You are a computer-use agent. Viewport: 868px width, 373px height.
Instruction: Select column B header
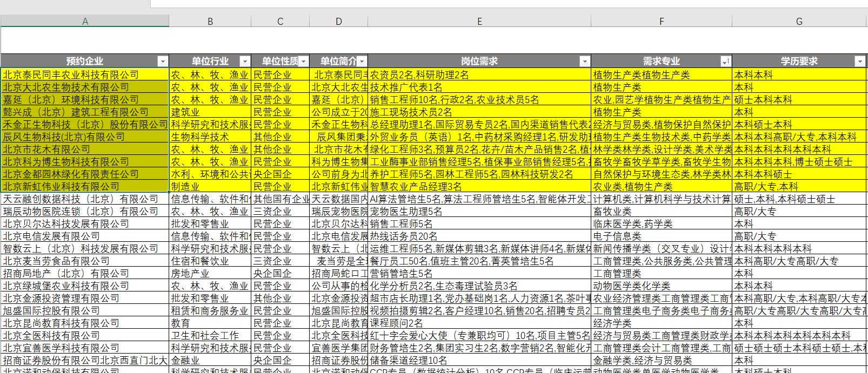pos(210,21)
